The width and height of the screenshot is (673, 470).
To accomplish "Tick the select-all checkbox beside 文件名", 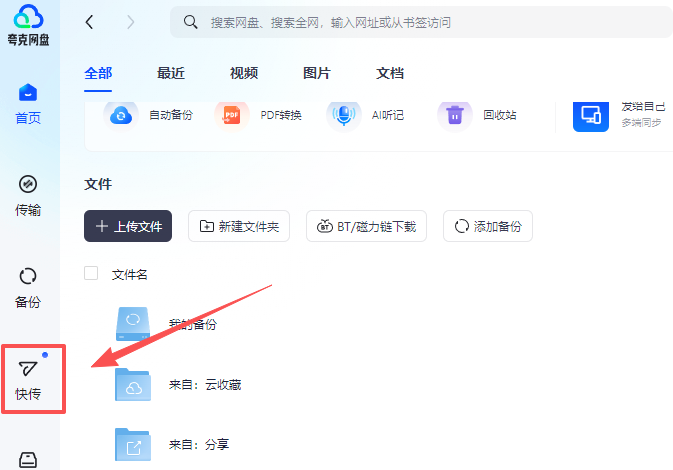I will (91, 273).
